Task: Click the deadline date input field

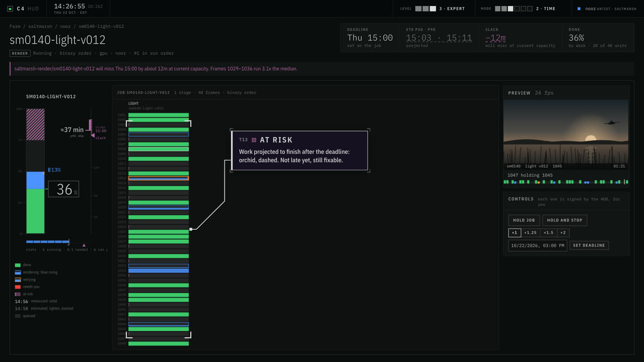Action: tap(538, 245)
